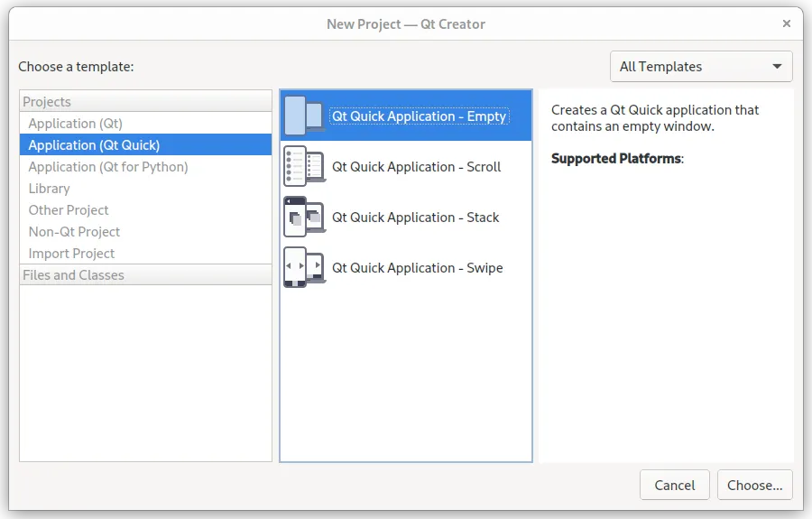
Task: Select Other Project category
Action: coord(145,210)
